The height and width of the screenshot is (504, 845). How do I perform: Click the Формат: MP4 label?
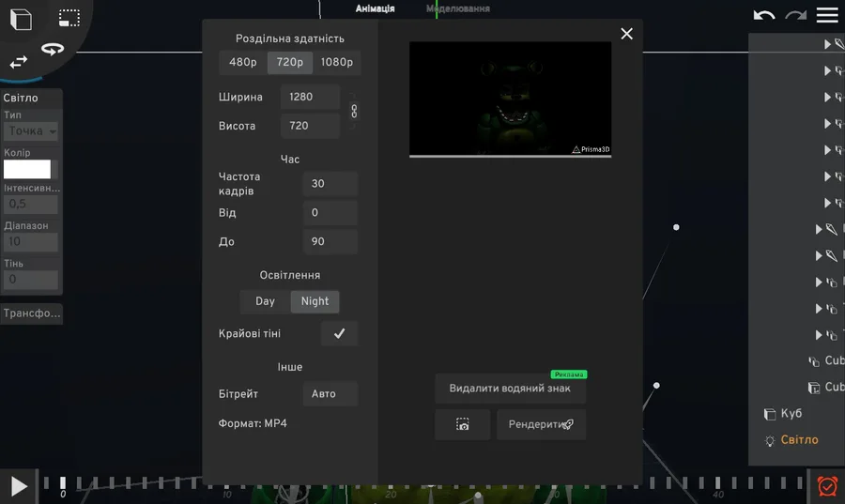pos(253,423)
